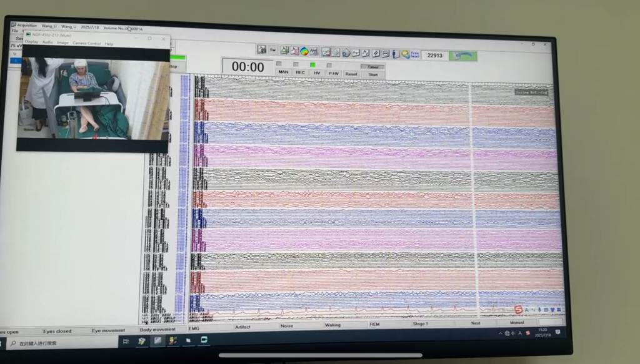Select the blue highlighted row numbered 1
Viewport: 640px width, 364px height.
pos(16,61)
